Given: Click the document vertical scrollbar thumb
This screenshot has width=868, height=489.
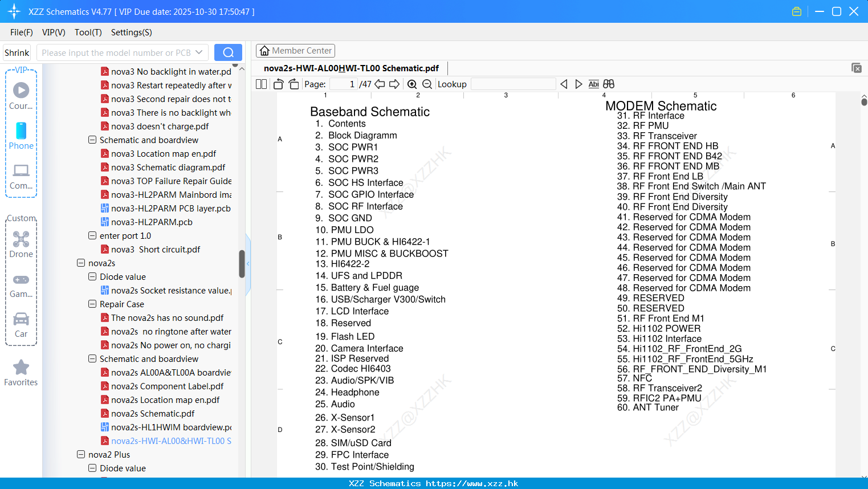Looking at the screenshot, I should click(864, 101).
